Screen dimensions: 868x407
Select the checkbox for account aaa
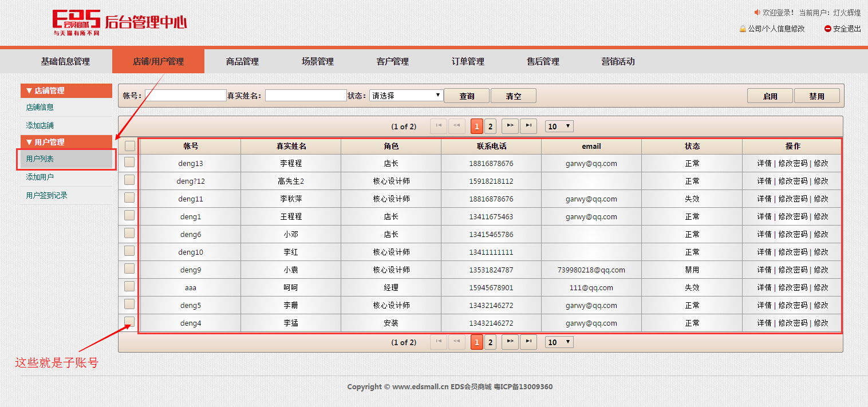click(129, 286)
